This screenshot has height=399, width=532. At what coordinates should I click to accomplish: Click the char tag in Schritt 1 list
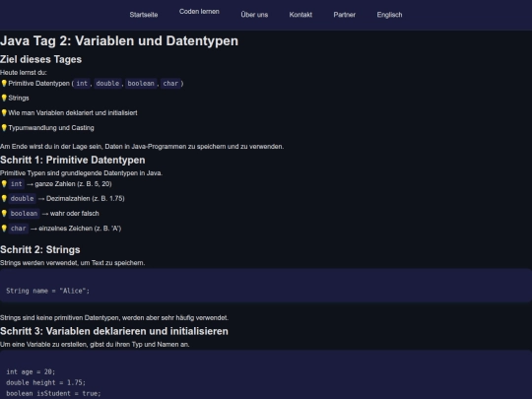18,229
